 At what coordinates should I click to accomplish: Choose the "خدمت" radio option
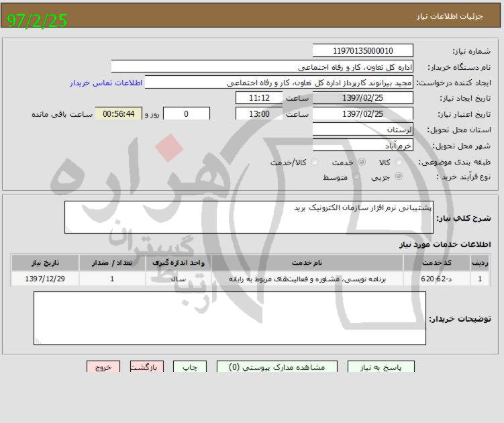pyautogui.click(x=362, y=162)
